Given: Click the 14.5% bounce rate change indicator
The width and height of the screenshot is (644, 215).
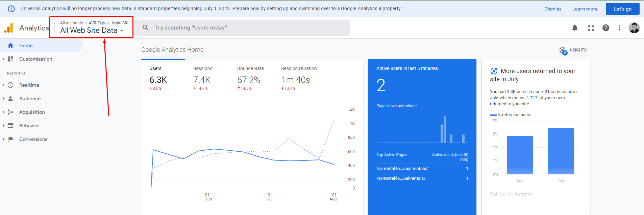Looking at the screenshot, I should tap(244, 88).
